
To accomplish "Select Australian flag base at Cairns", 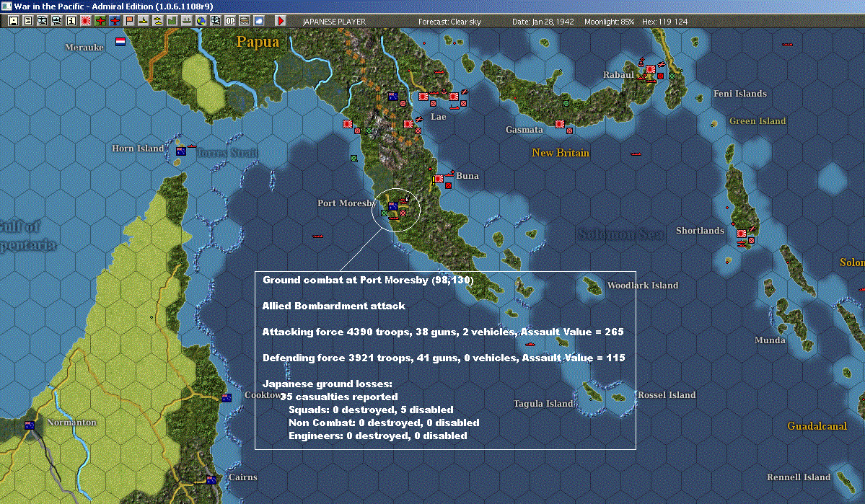I will tap(211, 479).
